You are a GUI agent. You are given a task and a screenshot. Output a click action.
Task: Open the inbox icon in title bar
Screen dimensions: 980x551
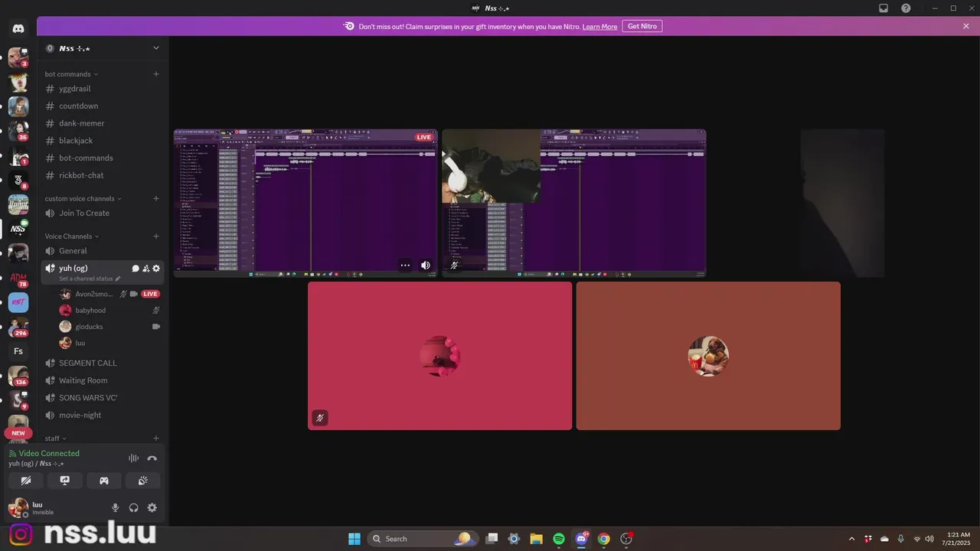[884, 8]
